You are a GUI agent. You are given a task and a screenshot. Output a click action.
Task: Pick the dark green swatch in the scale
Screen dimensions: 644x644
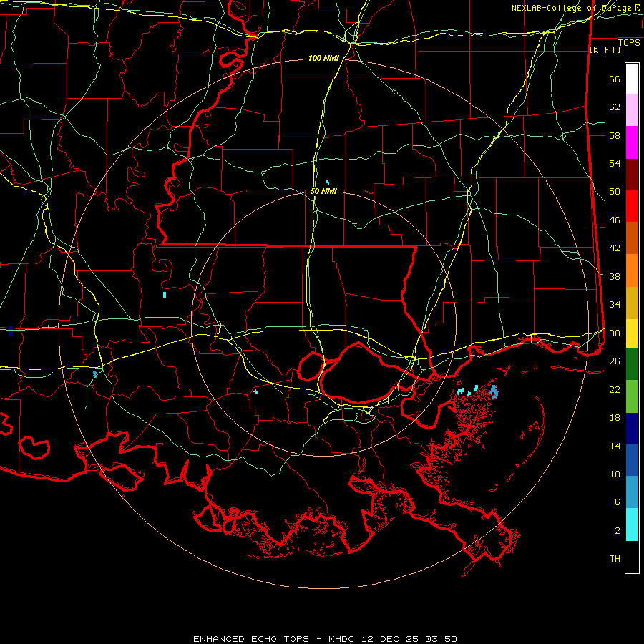pyautogui.click(x=632, y=364)
